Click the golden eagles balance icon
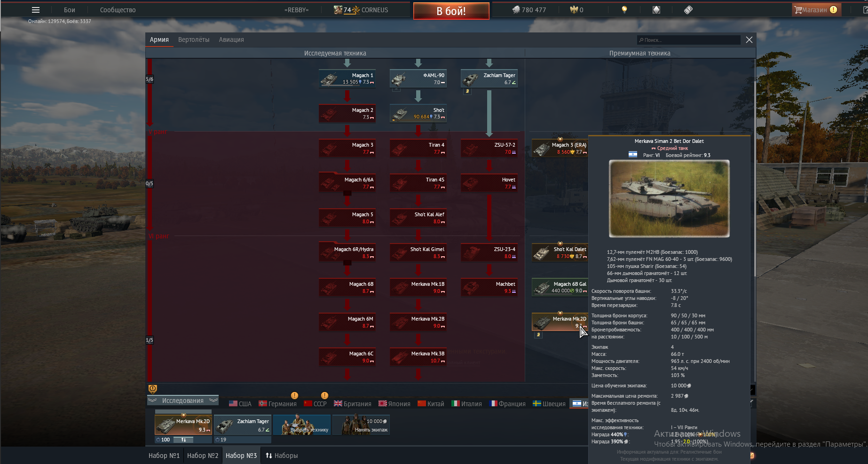The image size is (868, 464). [x=574, y=9]
